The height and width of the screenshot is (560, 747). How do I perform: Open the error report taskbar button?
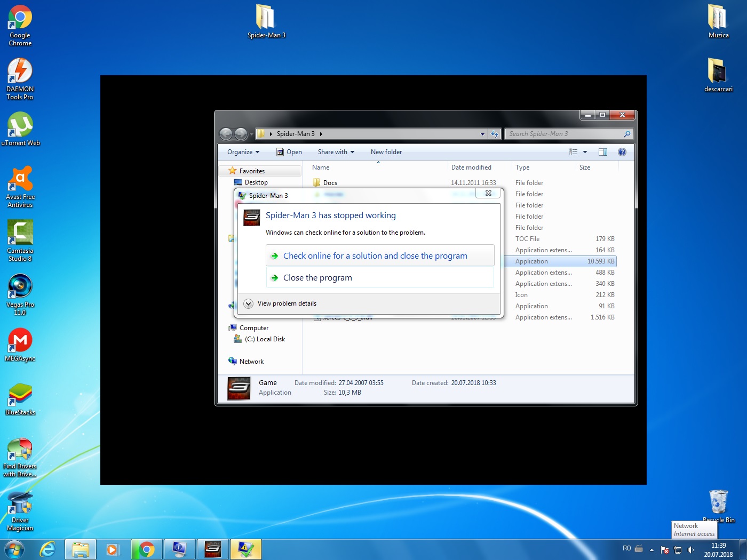pyautogui.click(x=246, y=549)
